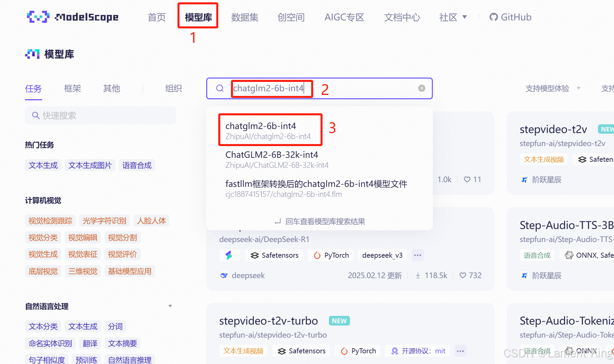Expand the 社区 dropdown menu
The image size is (614, 364).
[x=453, y=17]
